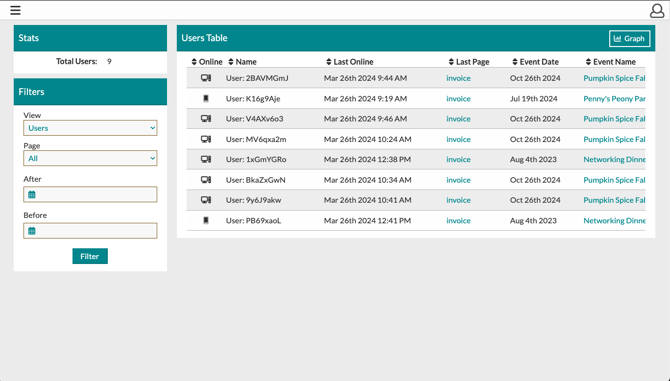
Task: Click the desktop device icon for User: 2BAVMGmJ
Action: click(x=206, y=78)
